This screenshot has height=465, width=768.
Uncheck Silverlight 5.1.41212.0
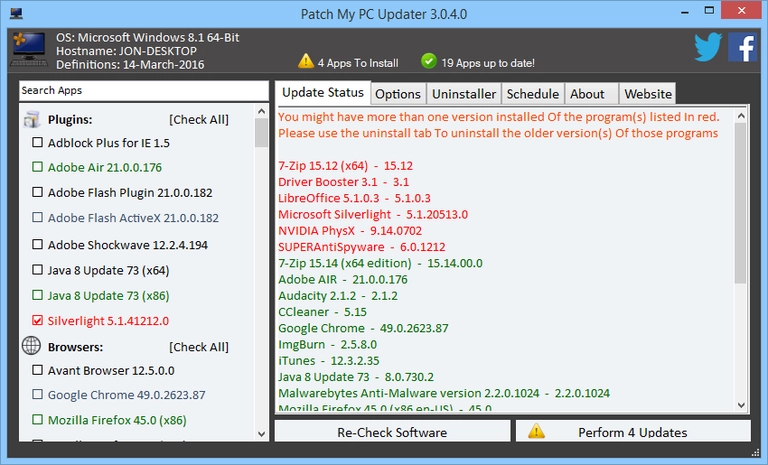click(x=37, y=320)
